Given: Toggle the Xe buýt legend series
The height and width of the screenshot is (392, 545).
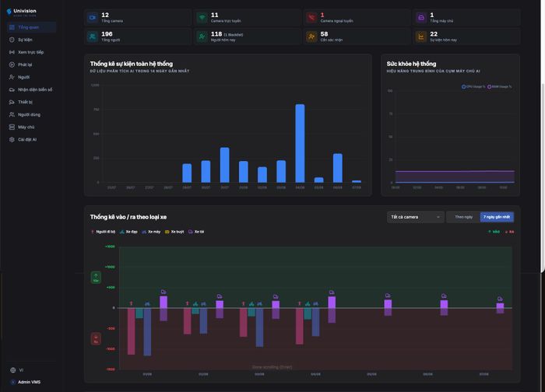Looking at the screenshot, I should [174, 232].
